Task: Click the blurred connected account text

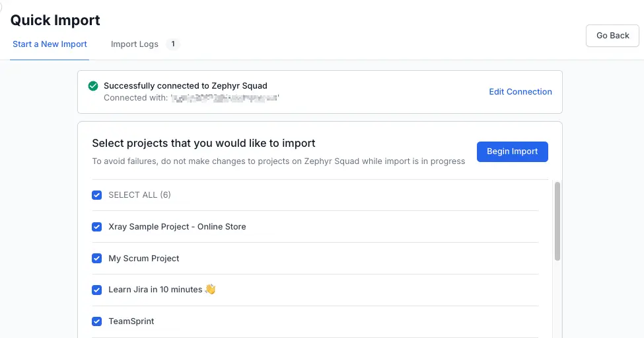Action: tap(225, 98)
